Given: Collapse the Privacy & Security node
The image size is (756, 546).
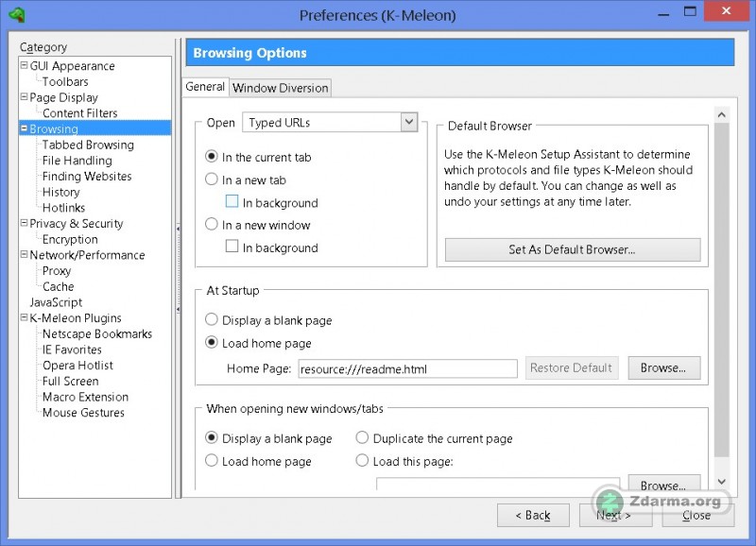Looking at the screenshot, I should 24,223.
